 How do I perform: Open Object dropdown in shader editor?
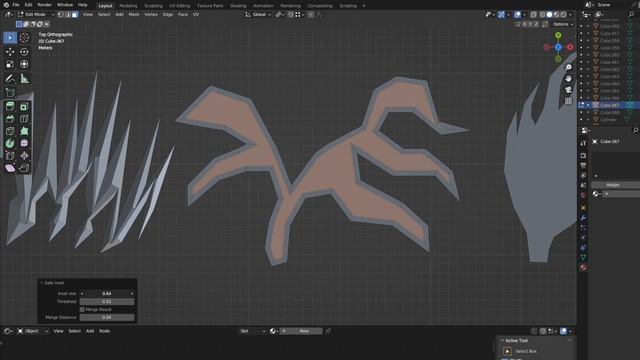[x=33, y=331]
